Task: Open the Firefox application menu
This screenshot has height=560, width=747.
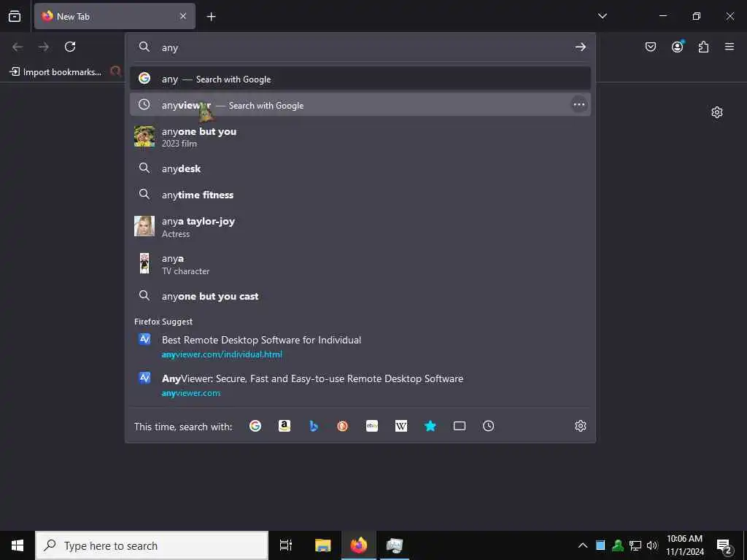Action: coord(729,47)
